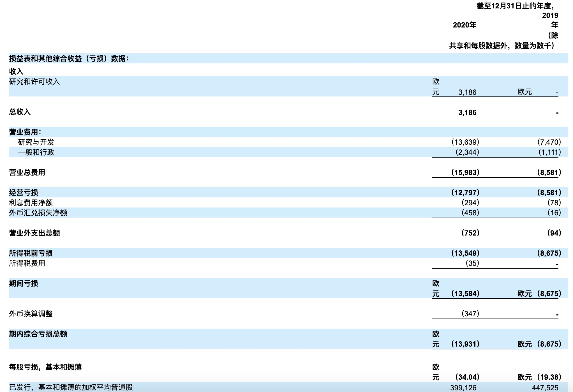The image size is (573, 392).
Task: Click the 研究和许可收入 row label
Action: [34, 82]
